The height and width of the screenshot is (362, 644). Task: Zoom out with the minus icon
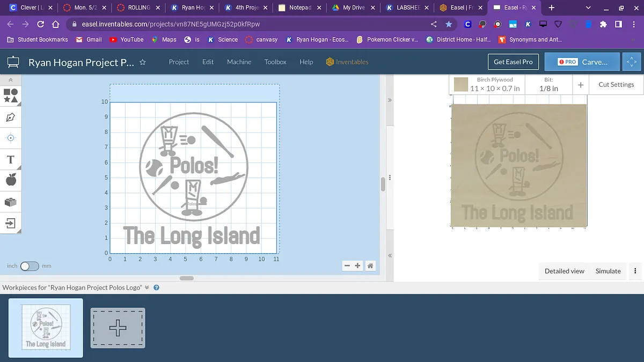pos(347,265)
